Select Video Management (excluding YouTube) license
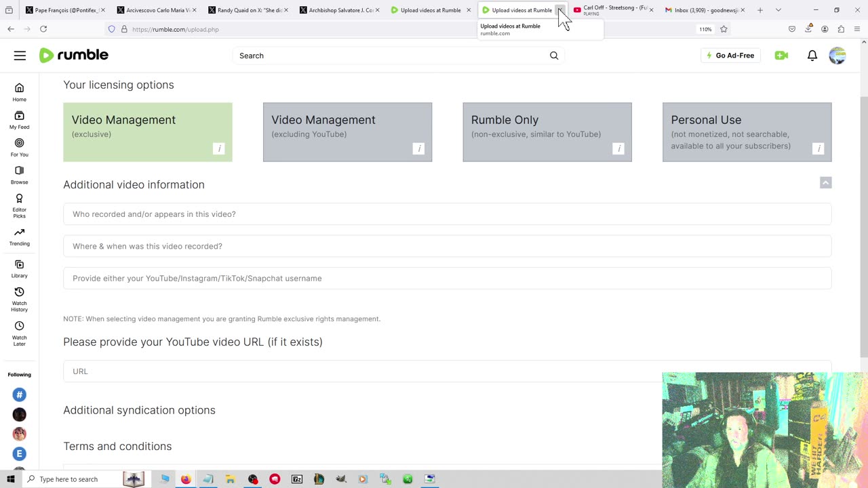The width and height of the screenshot is (868, 488). click(x=347, y=132)
